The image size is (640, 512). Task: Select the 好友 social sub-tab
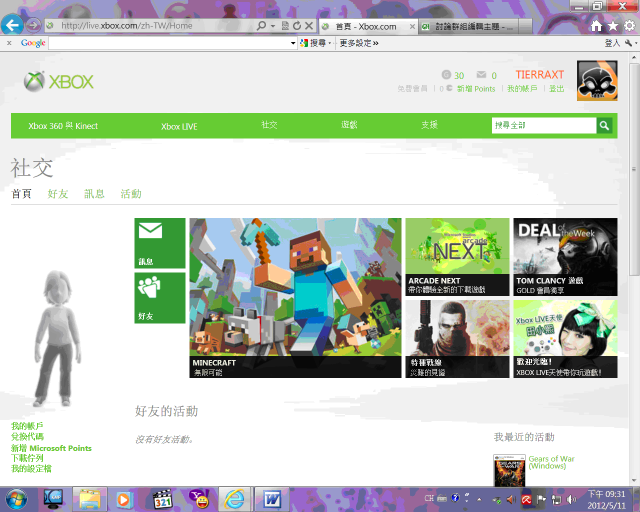58,194
